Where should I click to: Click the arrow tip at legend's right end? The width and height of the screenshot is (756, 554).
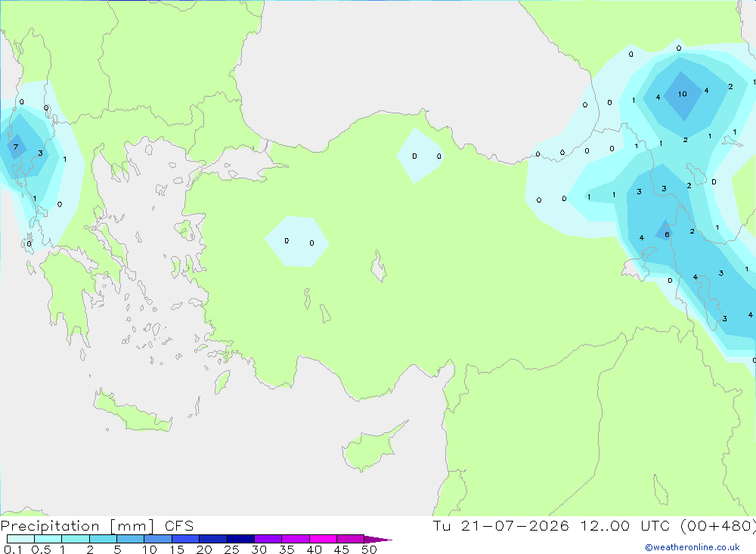pos(379,540)
